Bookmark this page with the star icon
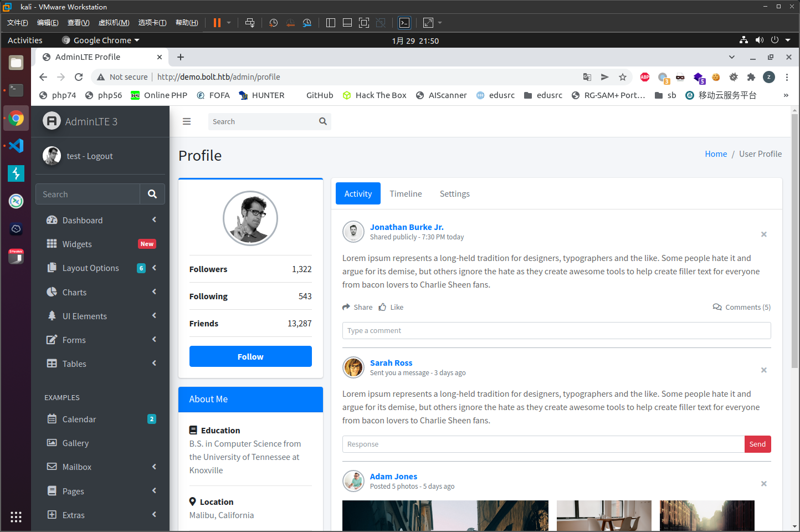Viewport: 800px width, 532px height. tap(623, 77)
